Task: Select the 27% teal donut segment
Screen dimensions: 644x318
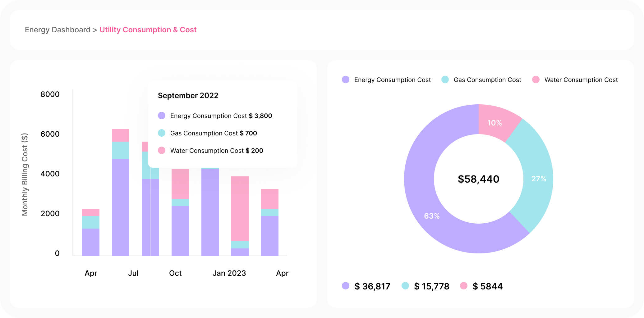Action: tap(538, 179)
